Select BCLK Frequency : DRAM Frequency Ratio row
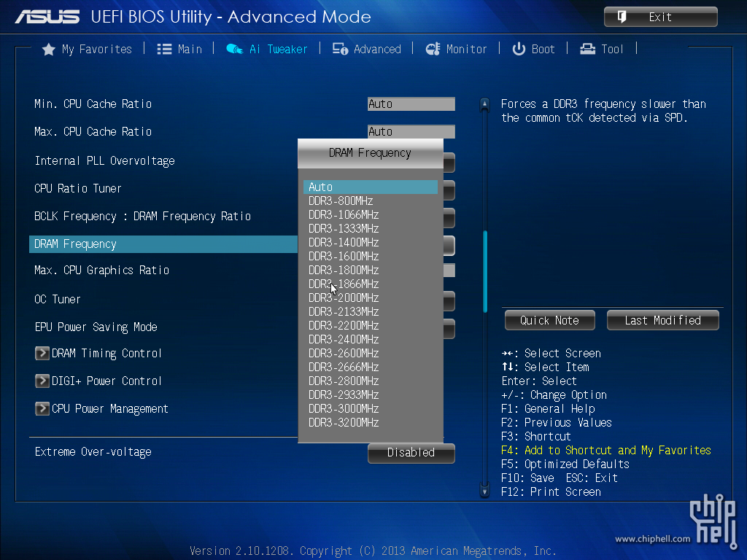 click(x=142, y=216)
